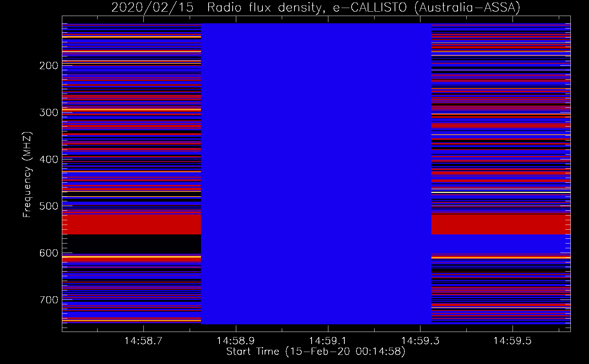Click the 600 frequency tick label
This screenshot has width=589, height=364.
click(x=49, y=253)
